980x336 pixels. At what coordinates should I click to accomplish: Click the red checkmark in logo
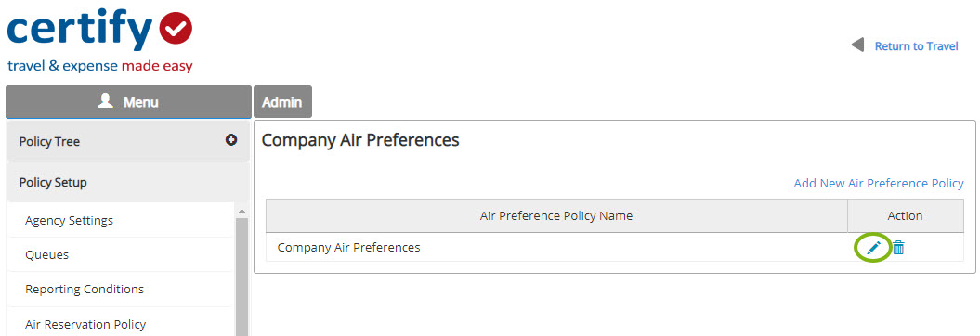[x=176, y=28]
